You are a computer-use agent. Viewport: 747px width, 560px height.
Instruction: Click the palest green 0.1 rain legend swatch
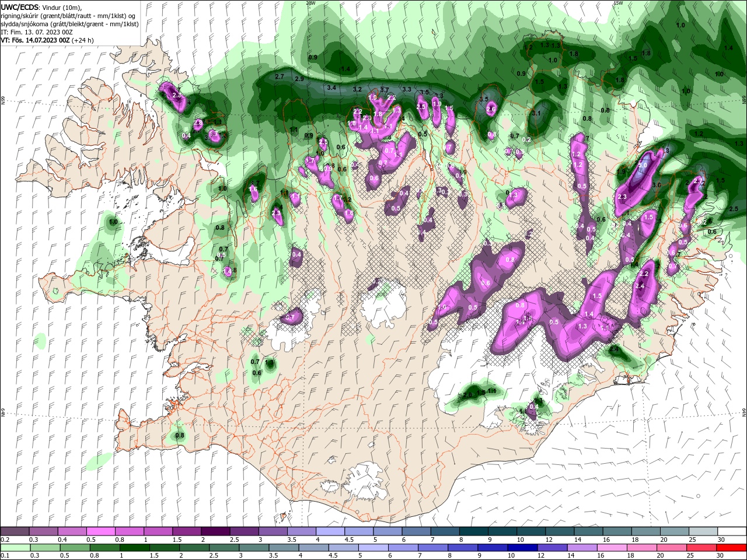[x=16, y=548]
